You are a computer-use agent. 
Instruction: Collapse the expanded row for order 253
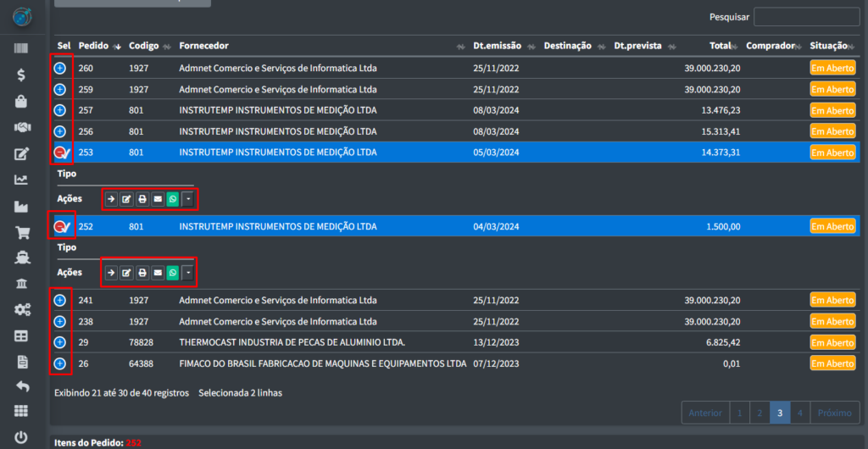(x=60, y=152)
